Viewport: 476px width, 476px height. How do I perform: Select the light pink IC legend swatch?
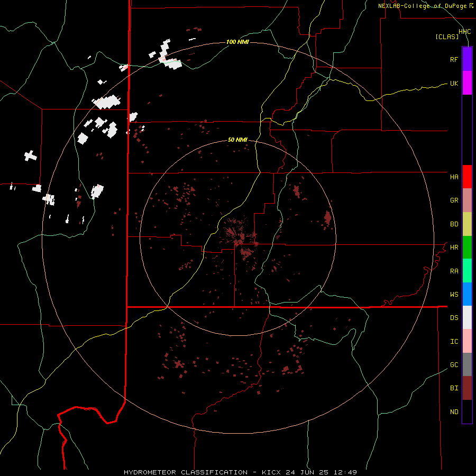pyautogui.click(x=467, y=341)
